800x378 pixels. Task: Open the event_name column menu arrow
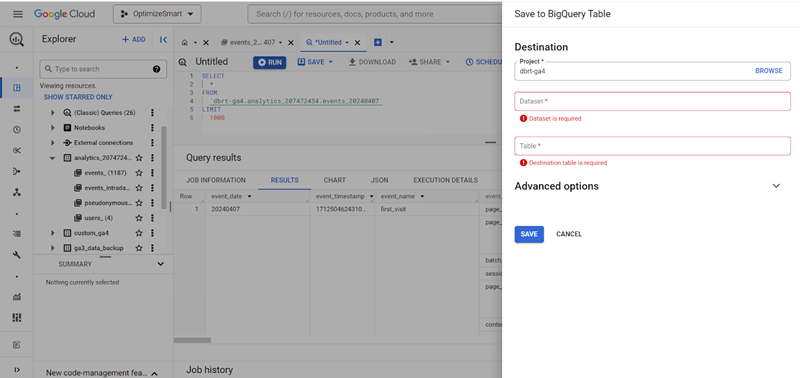point(423,196)
